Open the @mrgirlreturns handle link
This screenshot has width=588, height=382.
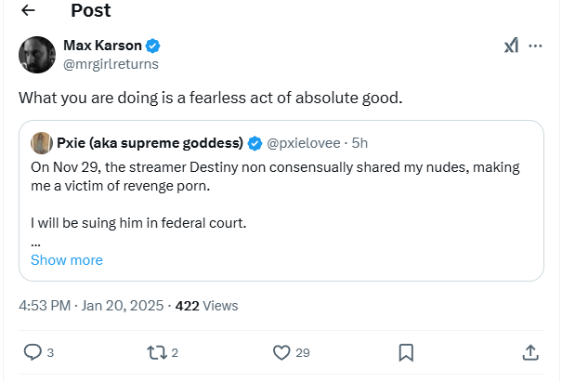(x=111, y=64)
